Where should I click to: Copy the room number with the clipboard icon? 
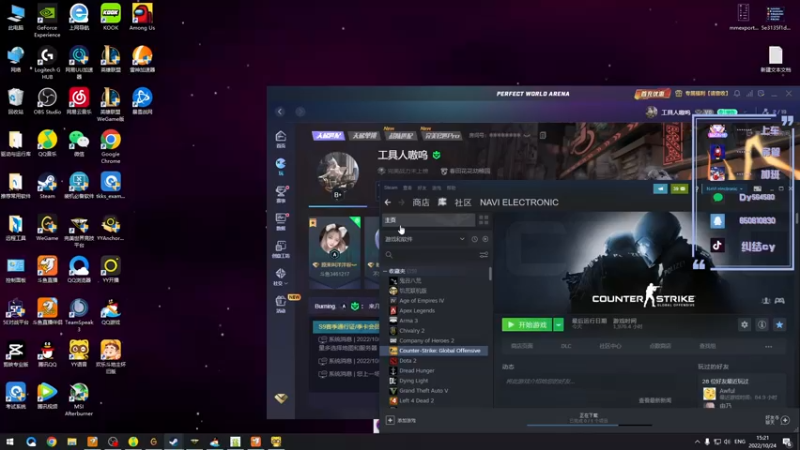543,135
